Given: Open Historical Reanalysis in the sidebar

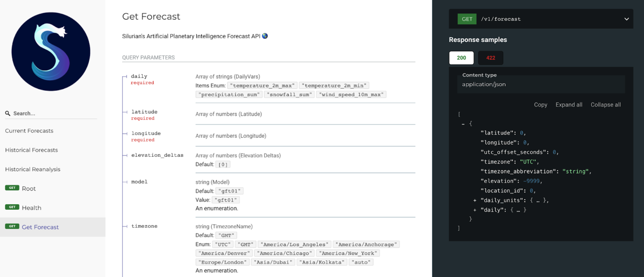Looking at the screenshot, I should (x=33, y=169).
